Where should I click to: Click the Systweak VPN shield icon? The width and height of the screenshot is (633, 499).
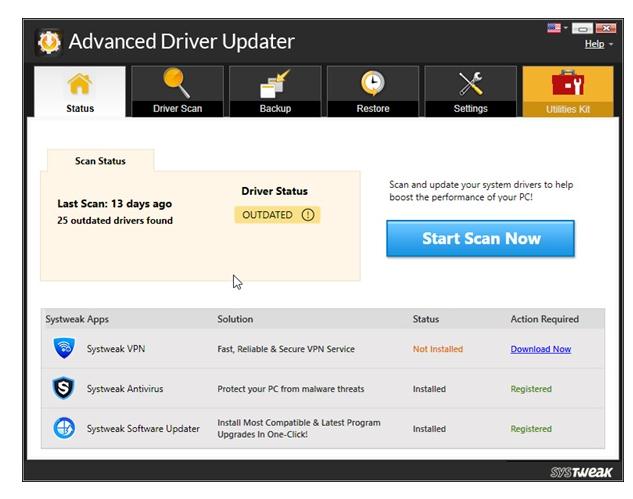[x=64, y=349]
